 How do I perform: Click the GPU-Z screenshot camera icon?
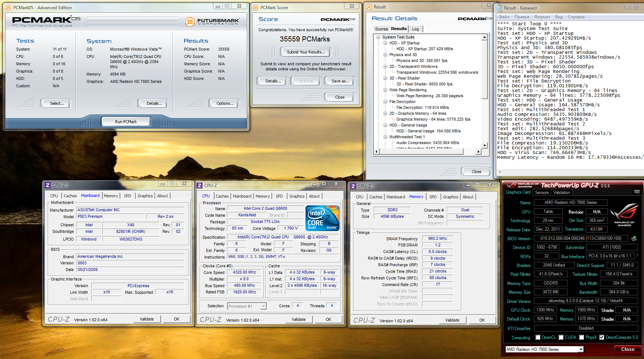637,192
